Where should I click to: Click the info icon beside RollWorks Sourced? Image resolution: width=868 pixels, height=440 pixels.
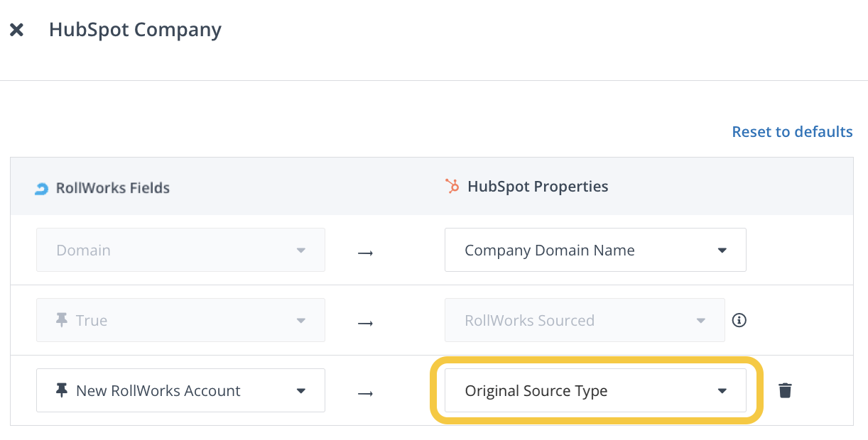point(739,320)
